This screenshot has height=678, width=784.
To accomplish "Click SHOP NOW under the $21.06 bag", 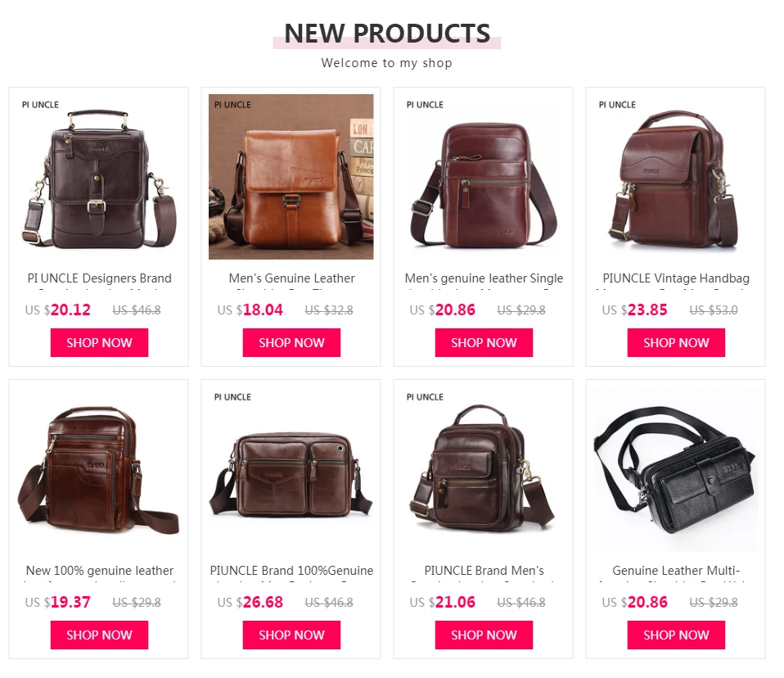I will click(484, 635).
